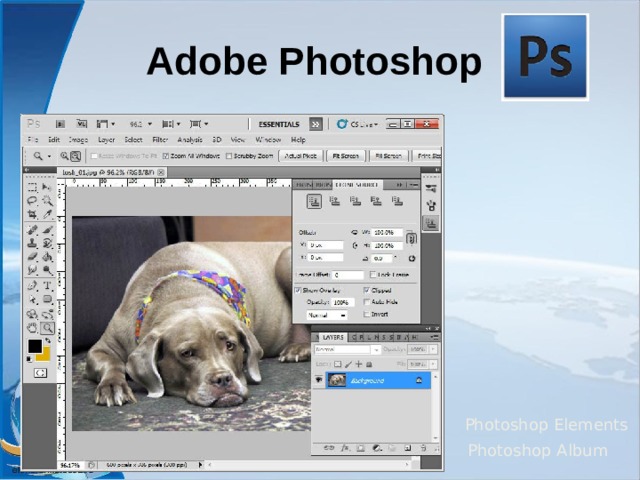Viewport: 640px width, 480px height.
Task: Swap foreground and background colors
Action: (x=48, y=340)
